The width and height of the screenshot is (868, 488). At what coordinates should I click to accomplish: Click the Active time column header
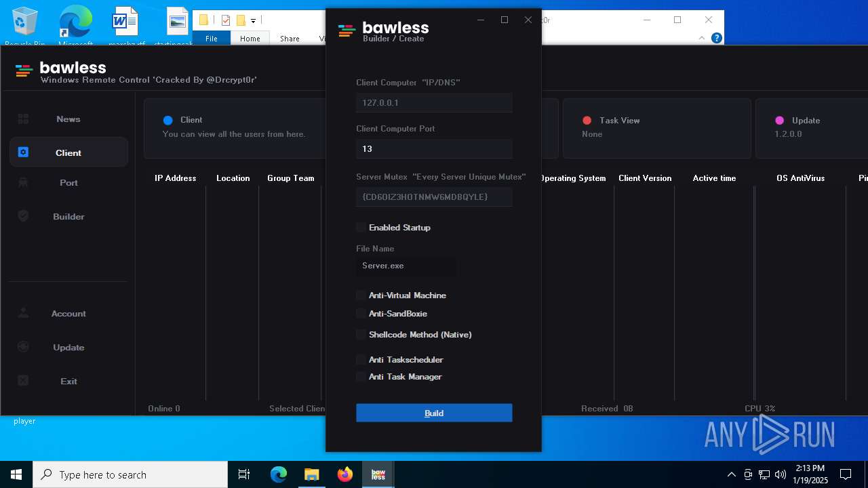(x=714, y=178)
